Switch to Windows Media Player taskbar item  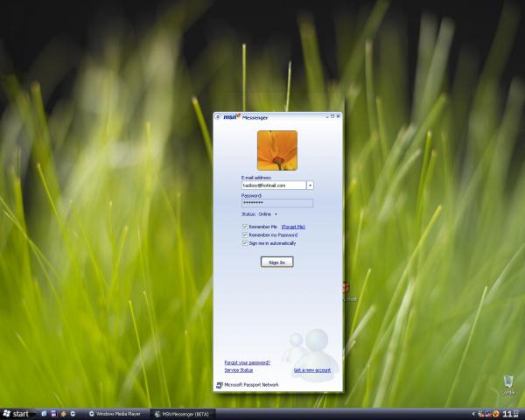(116, 413)
